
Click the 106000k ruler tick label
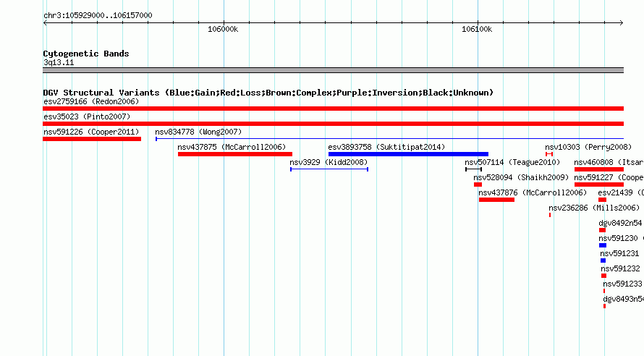click(223, 29)
